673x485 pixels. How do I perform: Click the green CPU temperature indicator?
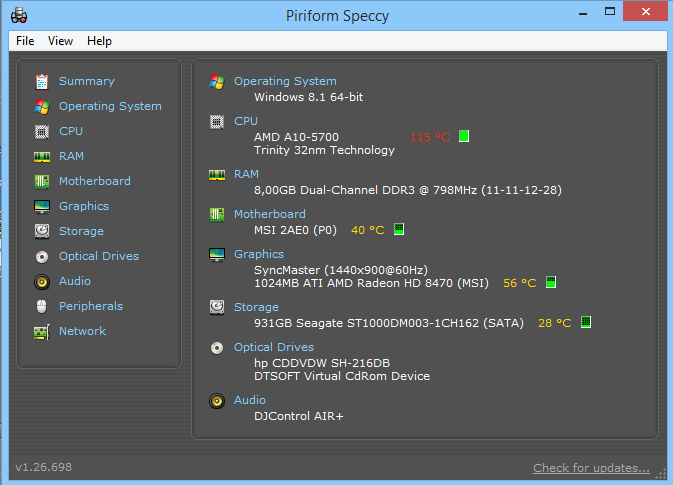tap(464, 136)
